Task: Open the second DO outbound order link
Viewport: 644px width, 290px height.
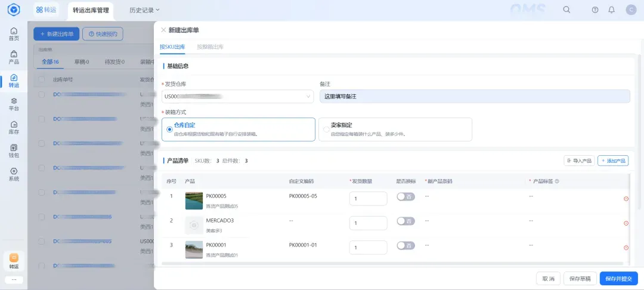Action: coord(85,119)
